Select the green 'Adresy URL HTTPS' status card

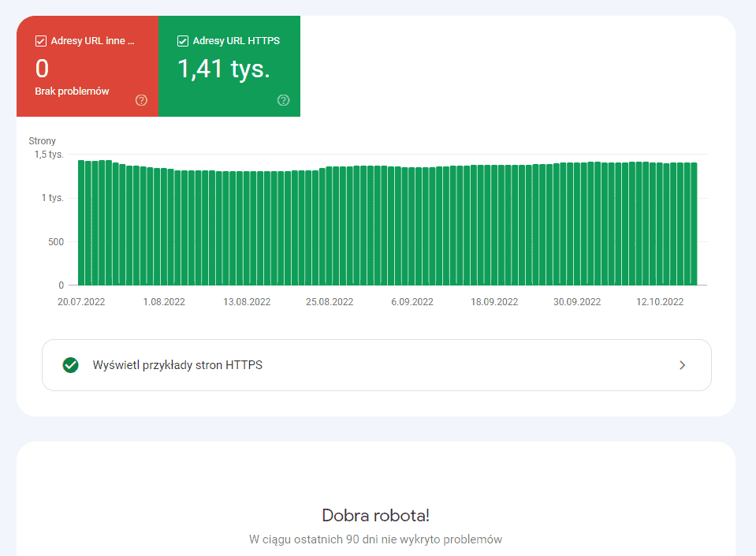pyautogui.click(x=229, y=66)
